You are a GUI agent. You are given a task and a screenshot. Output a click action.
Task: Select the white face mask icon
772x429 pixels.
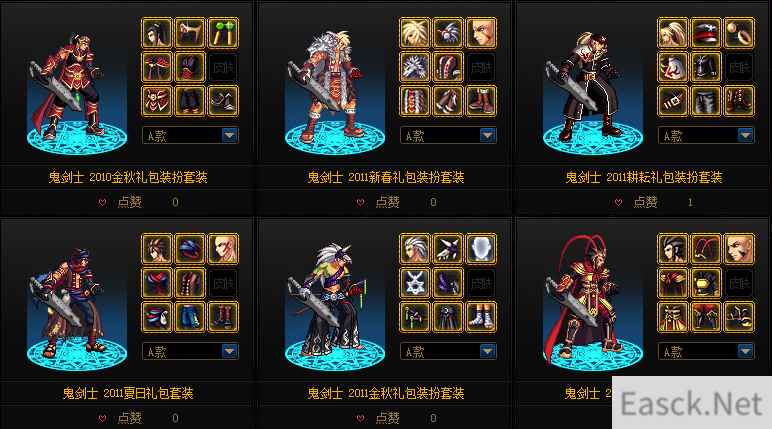click(481, 249)
